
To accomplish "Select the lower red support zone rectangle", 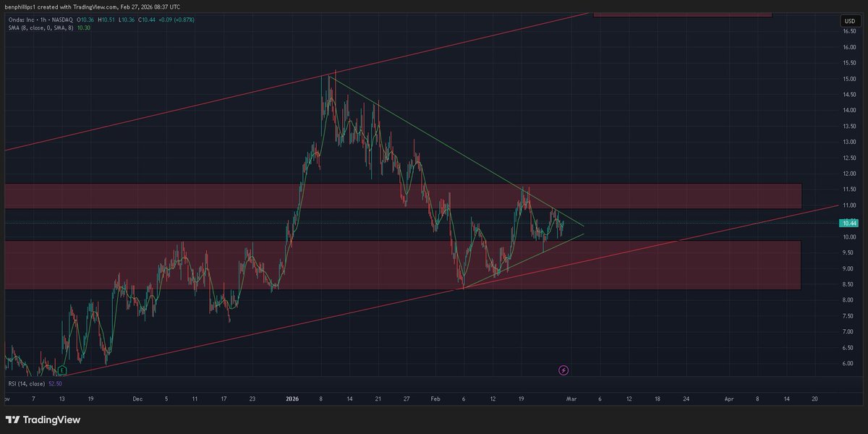I will [403, 265].
